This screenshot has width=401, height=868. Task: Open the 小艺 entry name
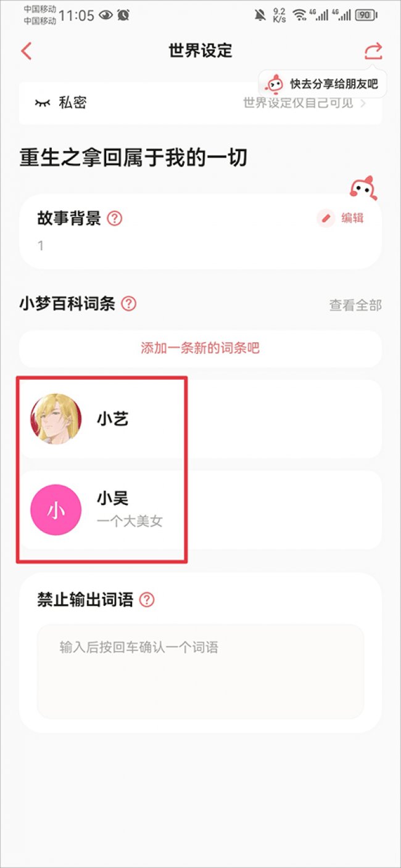tap(112, 419)
